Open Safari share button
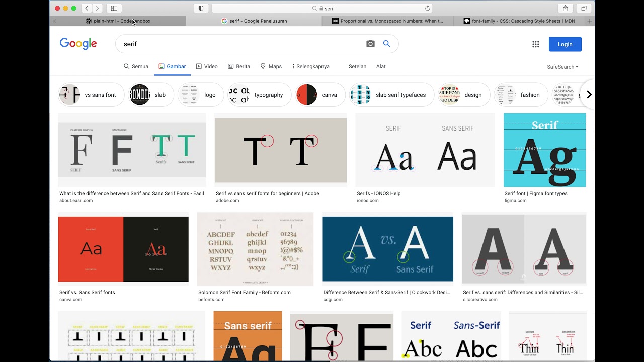644x362 pixels. (566, 8)
